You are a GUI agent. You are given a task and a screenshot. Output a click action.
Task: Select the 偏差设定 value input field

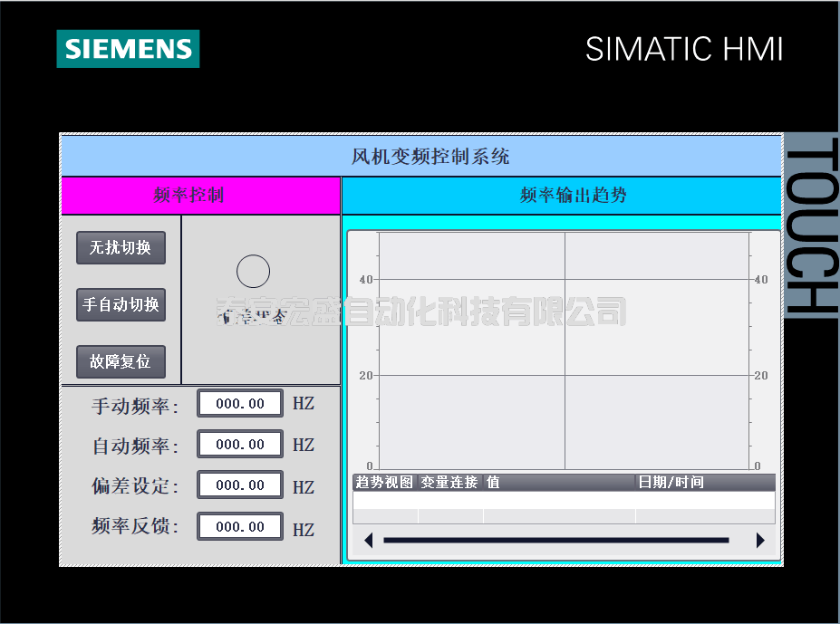tap(239, 485)
